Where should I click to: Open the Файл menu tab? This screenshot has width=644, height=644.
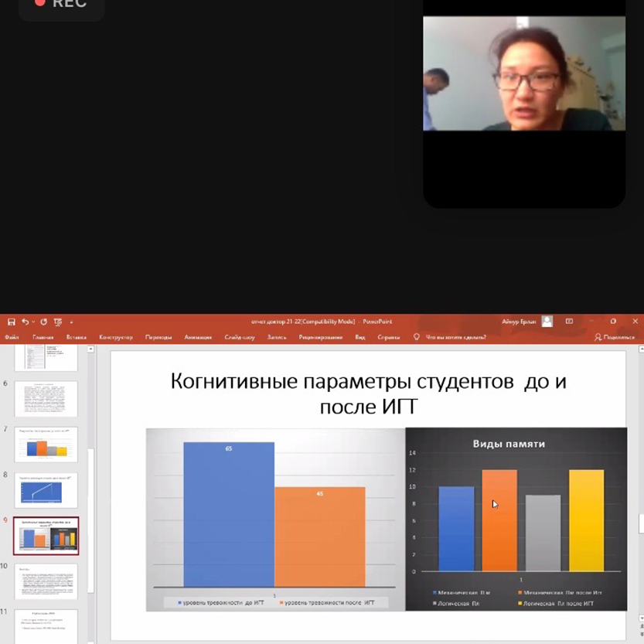[12, 337]
